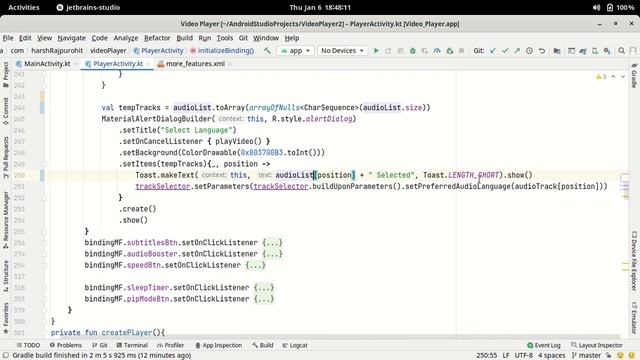Viewport: 640px width, 360px height.
Task: Toggle the Commit tool window
Action: (6, 111)
